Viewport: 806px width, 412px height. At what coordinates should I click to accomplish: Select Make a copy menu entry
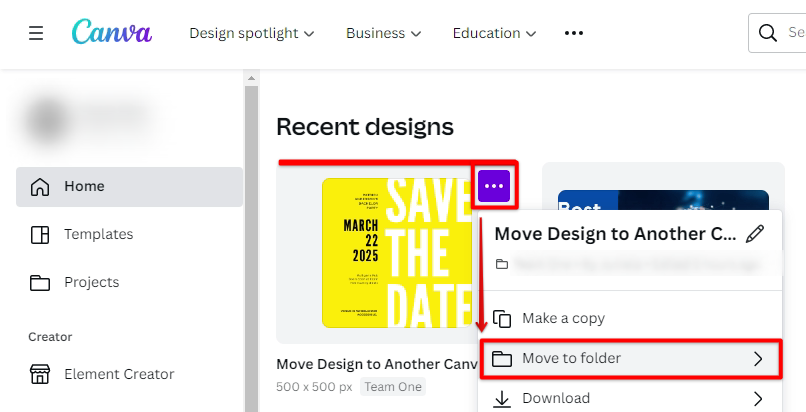pos(563,318)
